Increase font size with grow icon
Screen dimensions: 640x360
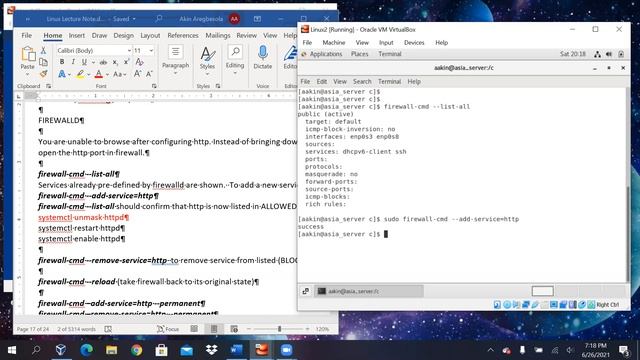point(138,74)
